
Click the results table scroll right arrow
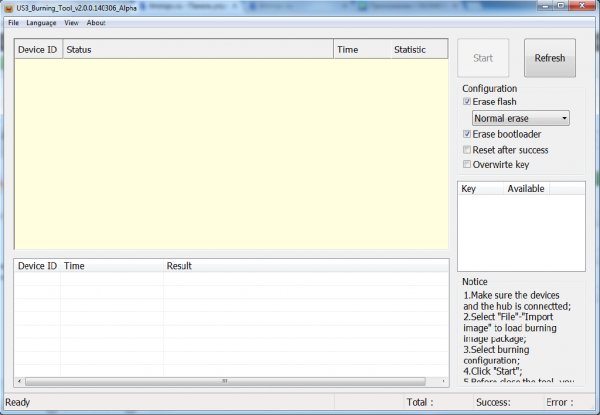pos(443,381)
